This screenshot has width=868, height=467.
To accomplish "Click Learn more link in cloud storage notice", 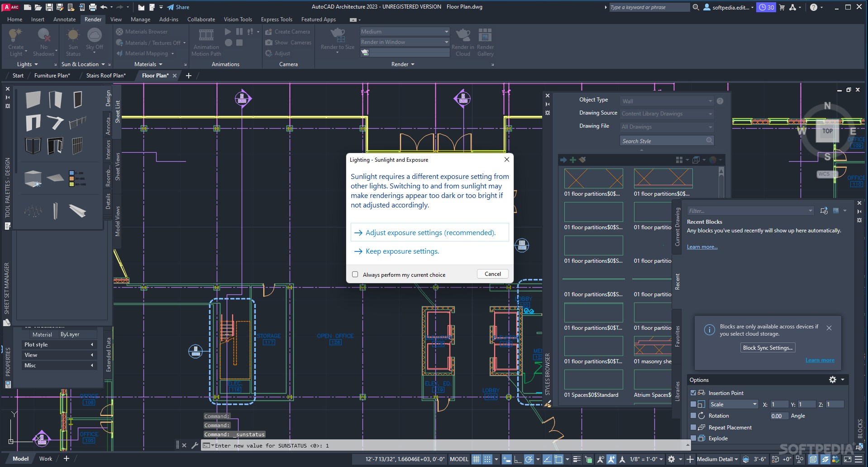I will (820, 360).
